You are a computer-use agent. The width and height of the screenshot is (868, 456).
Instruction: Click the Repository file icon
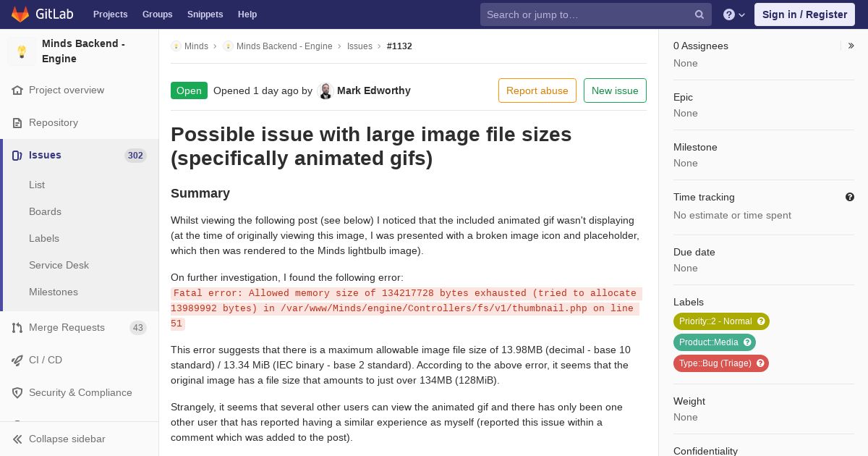click(17, 123)
